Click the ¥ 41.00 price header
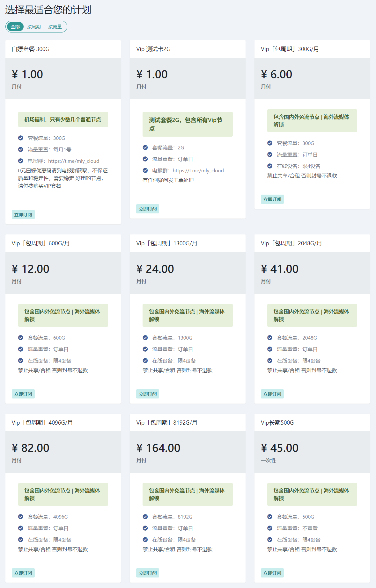 point(279,269)
